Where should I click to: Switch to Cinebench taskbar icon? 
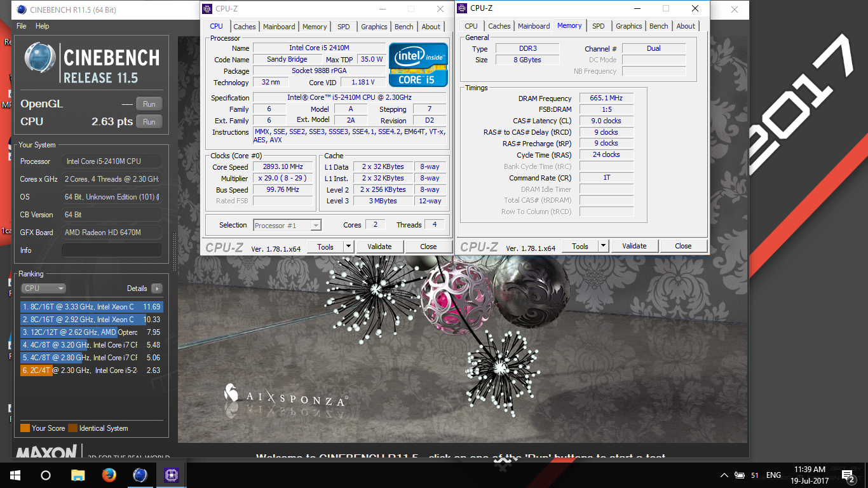coord(140,475)
